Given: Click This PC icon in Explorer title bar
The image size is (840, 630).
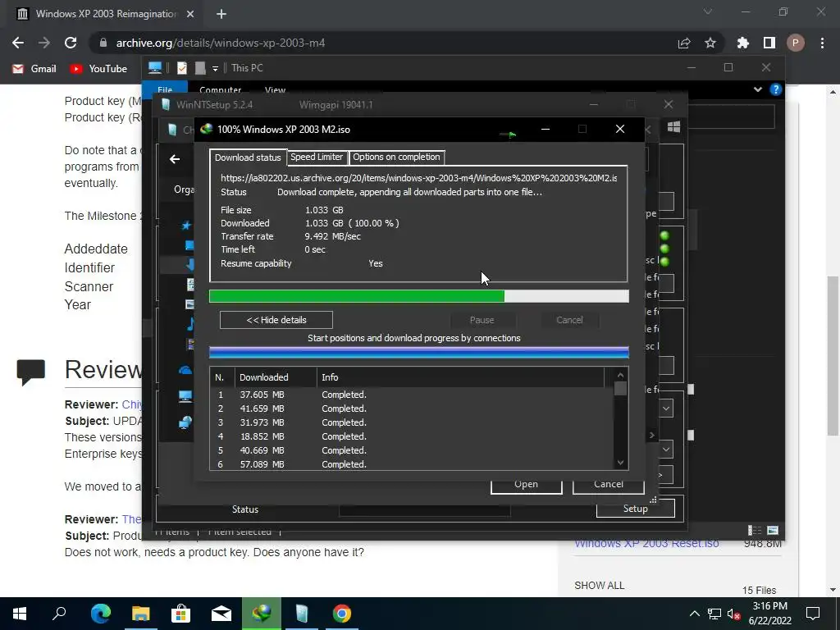Looking at the screenshot, I should [155, 67].
